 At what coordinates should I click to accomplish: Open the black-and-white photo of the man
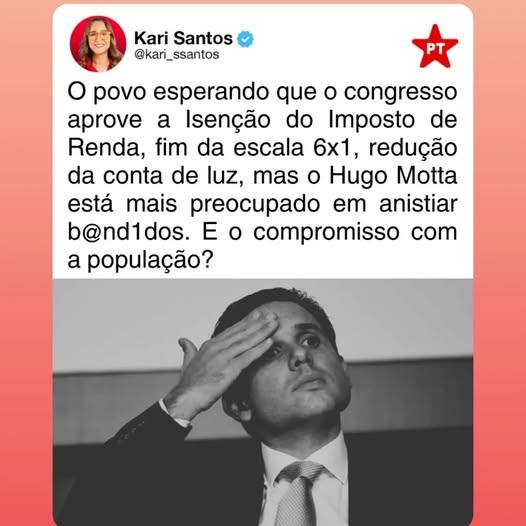pos(263,402)
